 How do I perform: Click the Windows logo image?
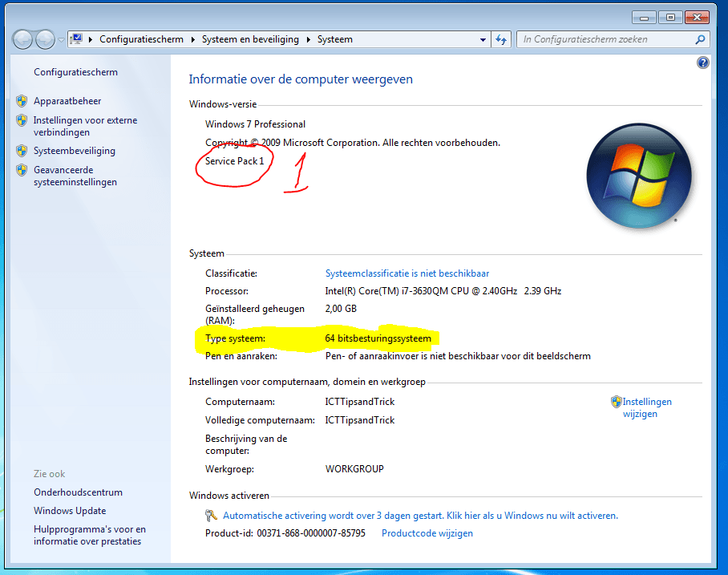[x=639, y=176]
